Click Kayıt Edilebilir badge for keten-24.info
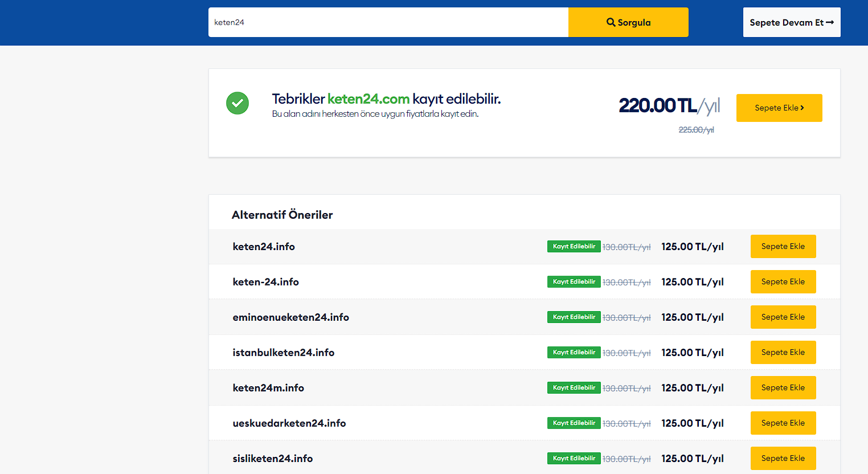Viewport: 868px width, 474px height. 574,281
